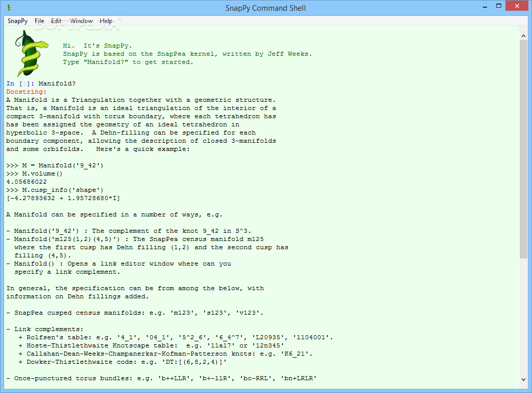
Task: Click the line ">>> M = Manifold('9_42')"
Action: coord(55,165)
